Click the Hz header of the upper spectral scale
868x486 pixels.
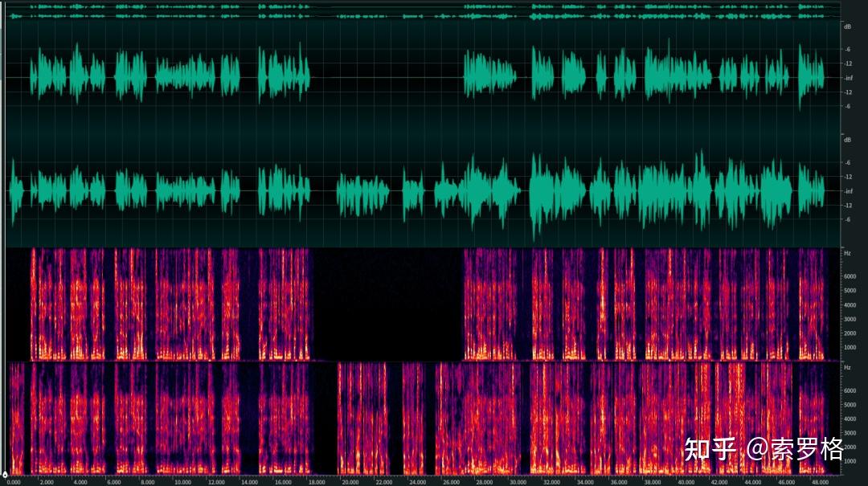pos(847,253)
